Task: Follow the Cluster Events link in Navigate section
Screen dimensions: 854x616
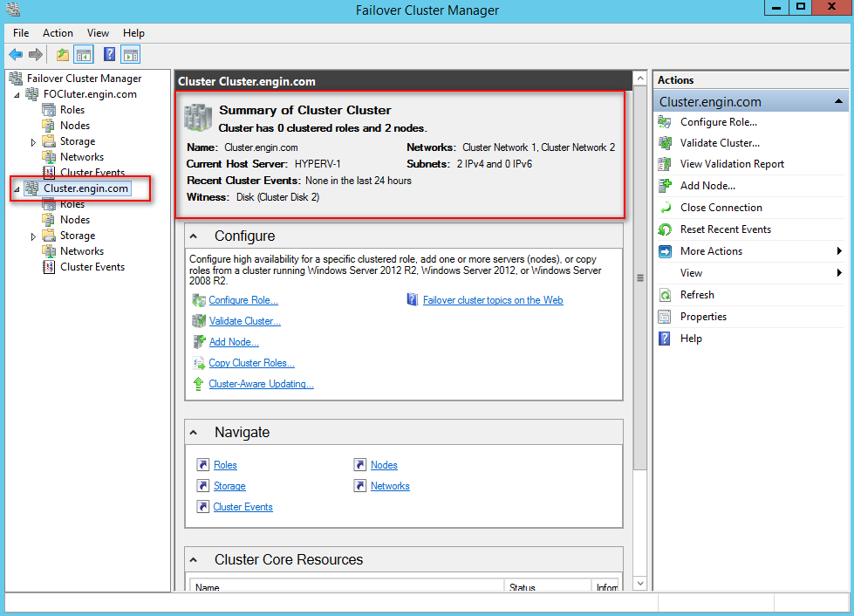Action: coord(243,507)
